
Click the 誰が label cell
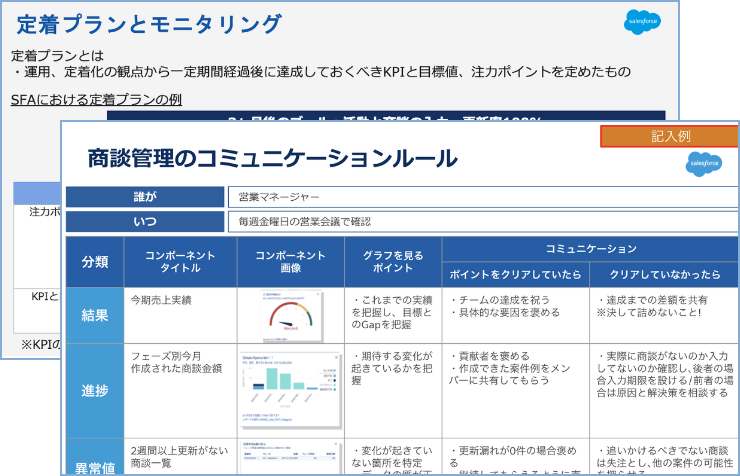(144, 197)
